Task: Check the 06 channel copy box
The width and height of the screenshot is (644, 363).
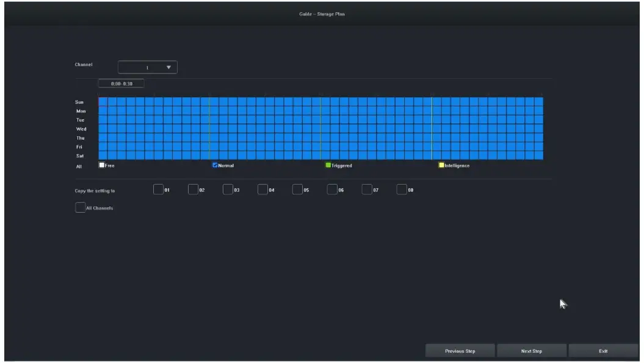Action: coord(332,190)
